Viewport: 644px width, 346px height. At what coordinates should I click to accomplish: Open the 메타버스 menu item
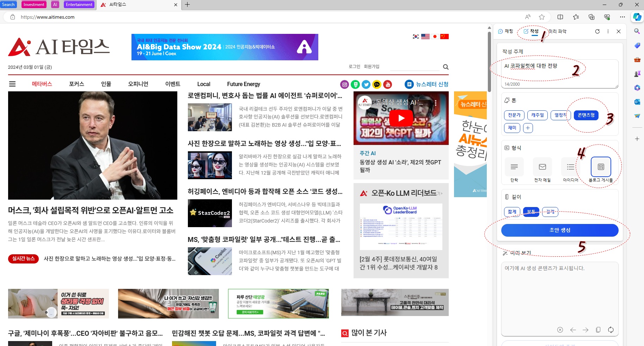coord(42,84)
